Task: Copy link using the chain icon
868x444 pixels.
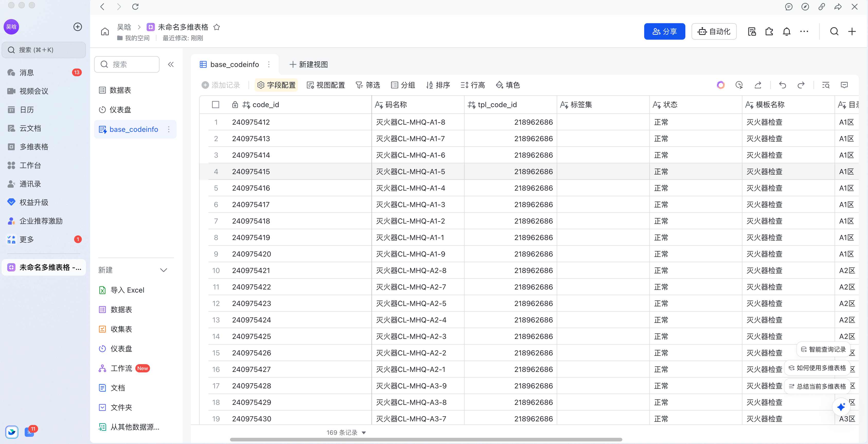Action: tap(822, 7)
